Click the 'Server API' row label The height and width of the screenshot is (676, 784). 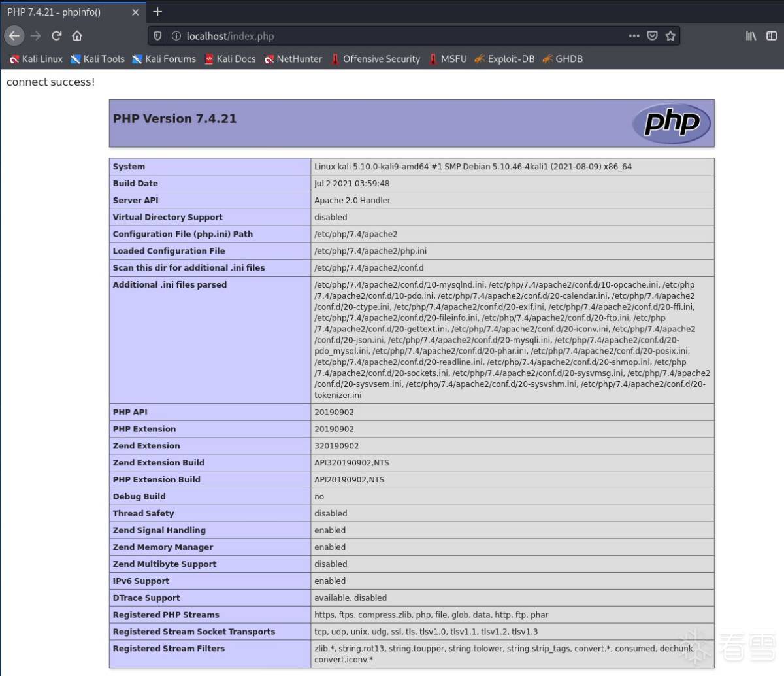tap(135, 201)
